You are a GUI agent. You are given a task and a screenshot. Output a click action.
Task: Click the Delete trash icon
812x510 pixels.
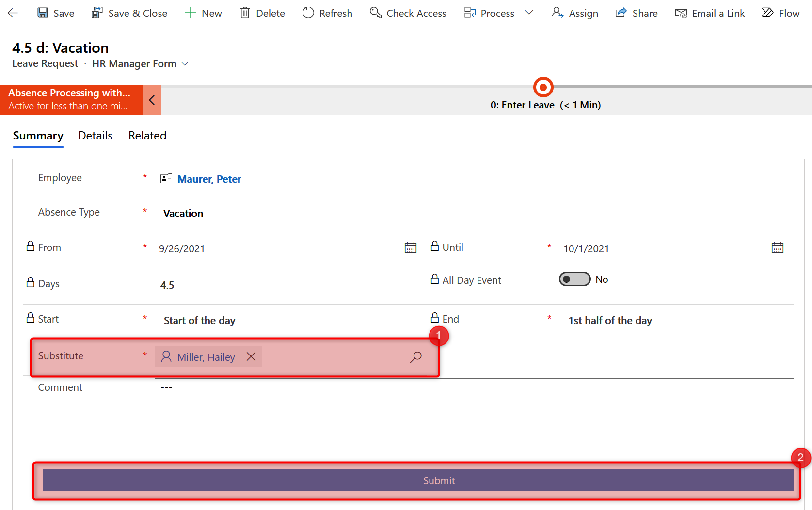(x=245, y=13)
